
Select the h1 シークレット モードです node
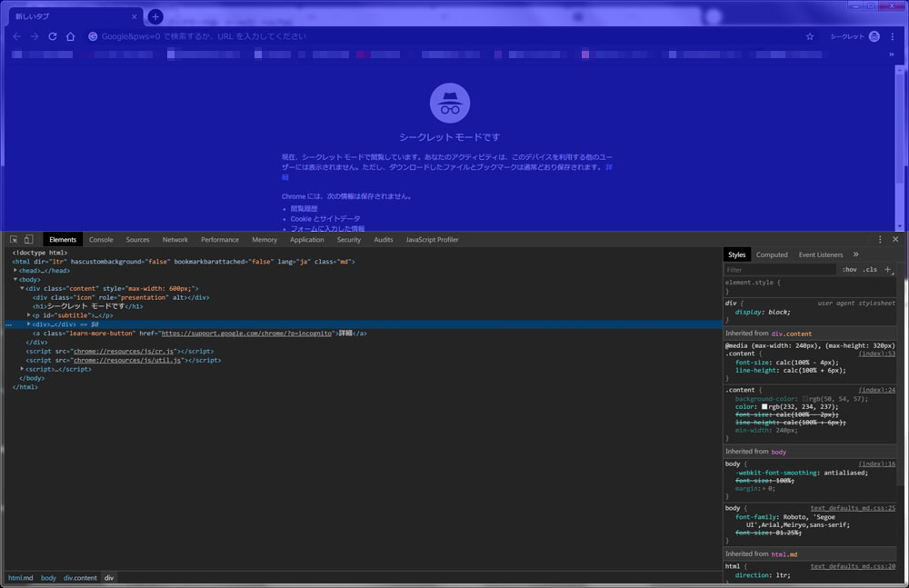[87, 306]
